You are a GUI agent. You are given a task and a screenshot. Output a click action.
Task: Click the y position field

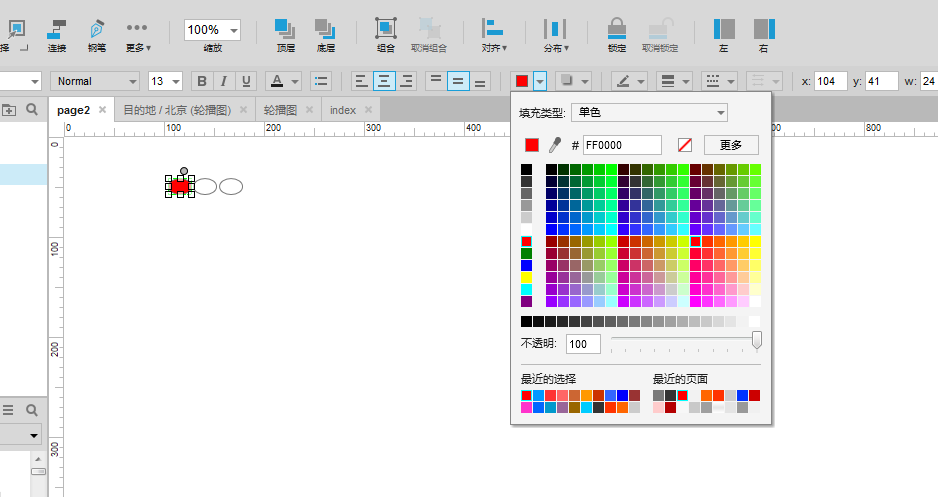point(882,81)
